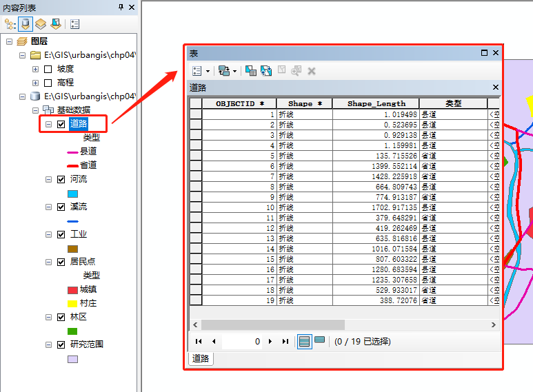Click table horizontal scroll right arrow
The height and width of the screenshot is (392, 533).
coord(494,324)
